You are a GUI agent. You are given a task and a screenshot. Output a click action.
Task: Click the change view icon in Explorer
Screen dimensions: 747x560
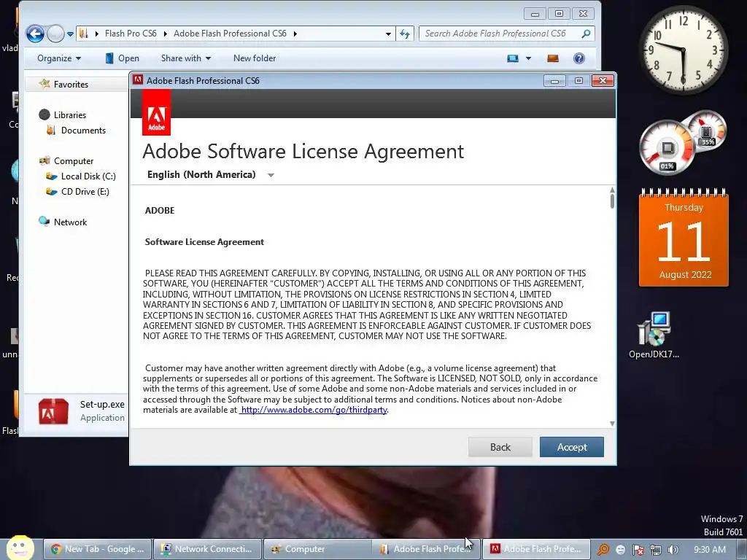tap(513, 58)
